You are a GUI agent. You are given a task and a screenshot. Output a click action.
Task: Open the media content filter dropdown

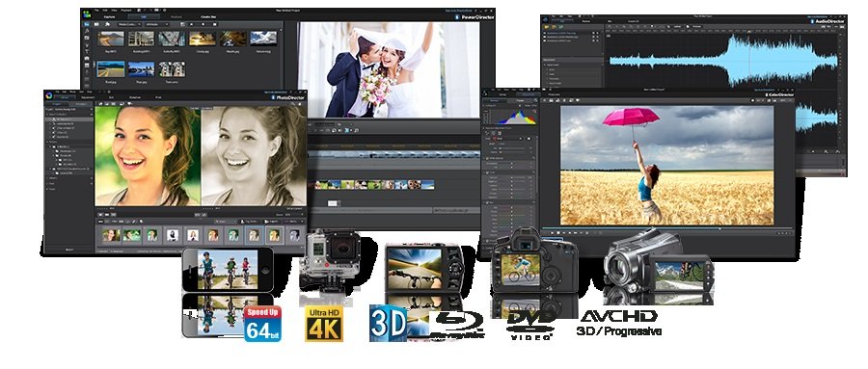[x=129, y=24]
